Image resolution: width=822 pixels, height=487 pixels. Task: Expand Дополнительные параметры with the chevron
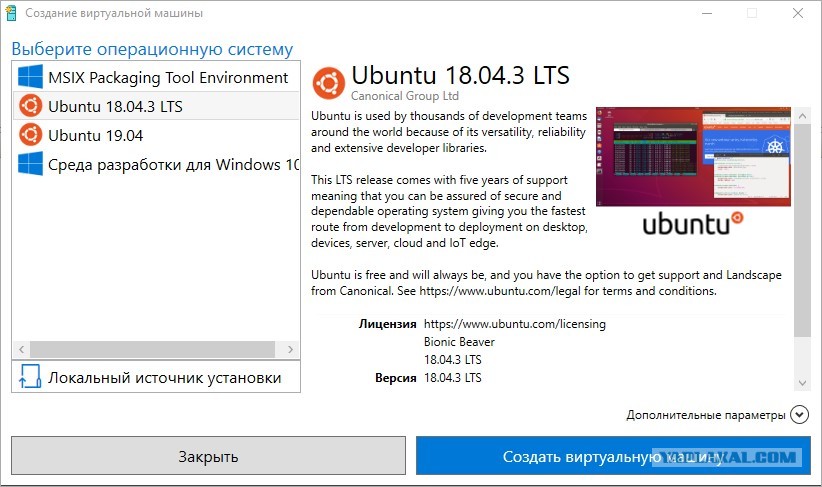pos(799,415)
